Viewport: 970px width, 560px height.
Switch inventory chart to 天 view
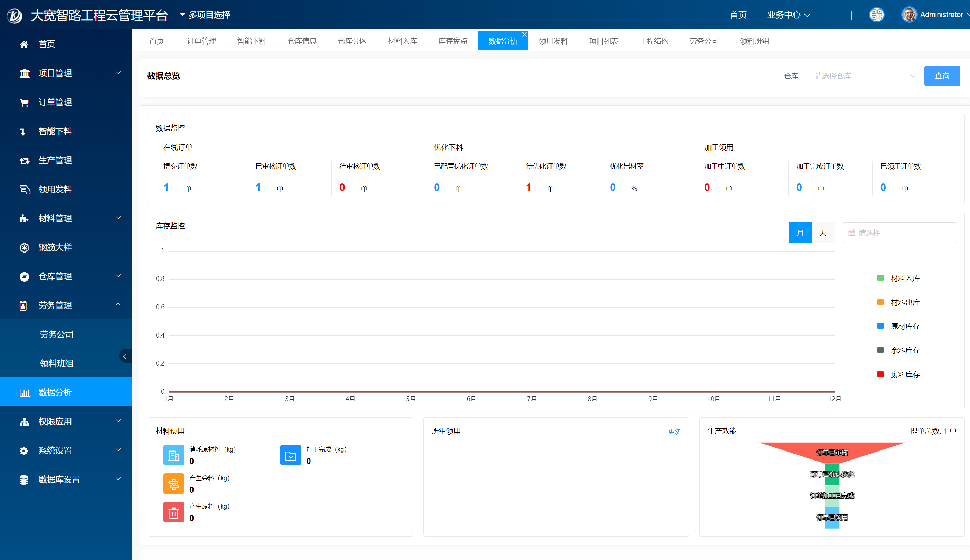pos(823,233)
